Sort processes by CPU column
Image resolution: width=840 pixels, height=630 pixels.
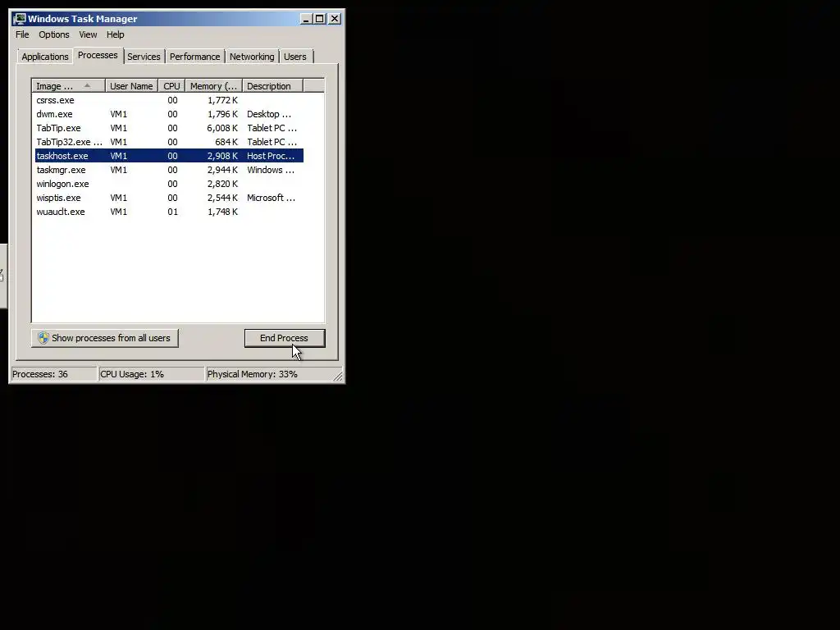coord(171,86)
